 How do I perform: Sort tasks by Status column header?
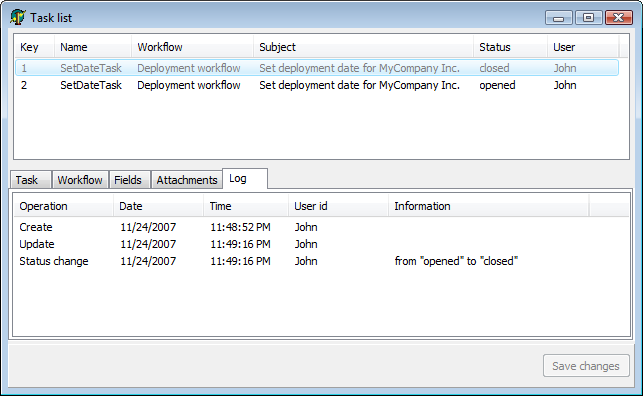pos(510,47)
